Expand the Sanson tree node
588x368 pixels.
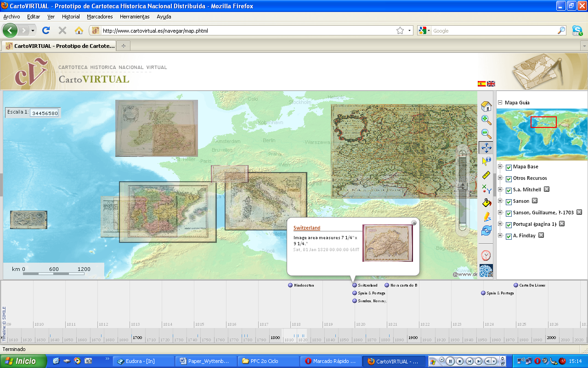tap(500, 201)
